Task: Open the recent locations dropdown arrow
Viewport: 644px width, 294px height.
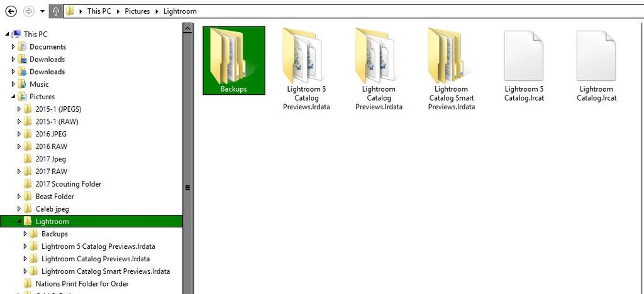Action: click(x=42, y=11)
